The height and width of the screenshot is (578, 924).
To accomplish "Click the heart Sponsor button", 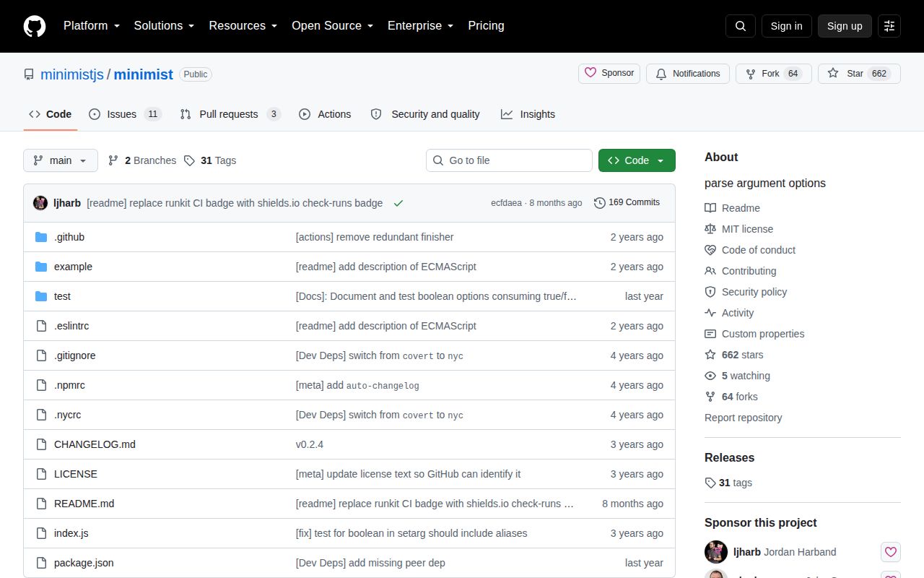I will 609,74.
